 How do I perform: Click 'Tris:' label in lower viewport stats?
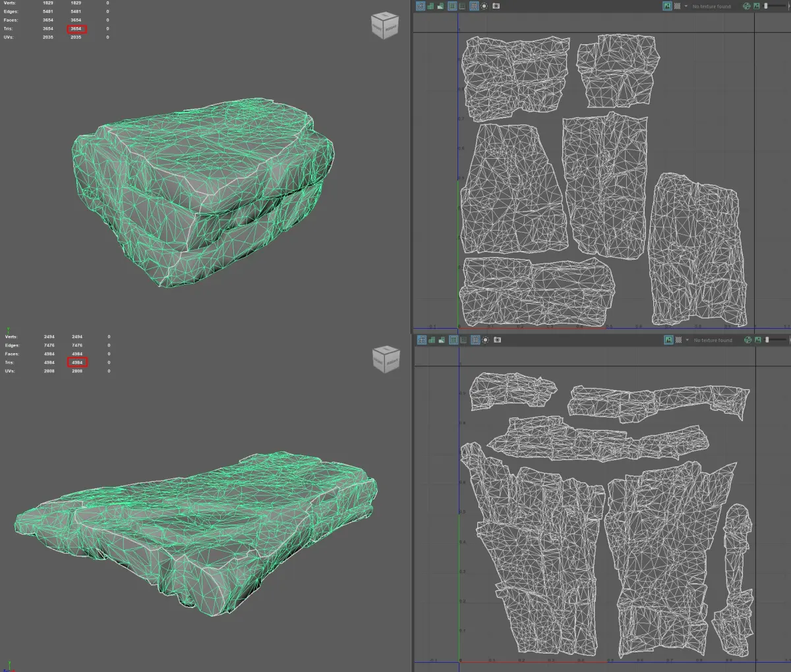click(10, 362)
